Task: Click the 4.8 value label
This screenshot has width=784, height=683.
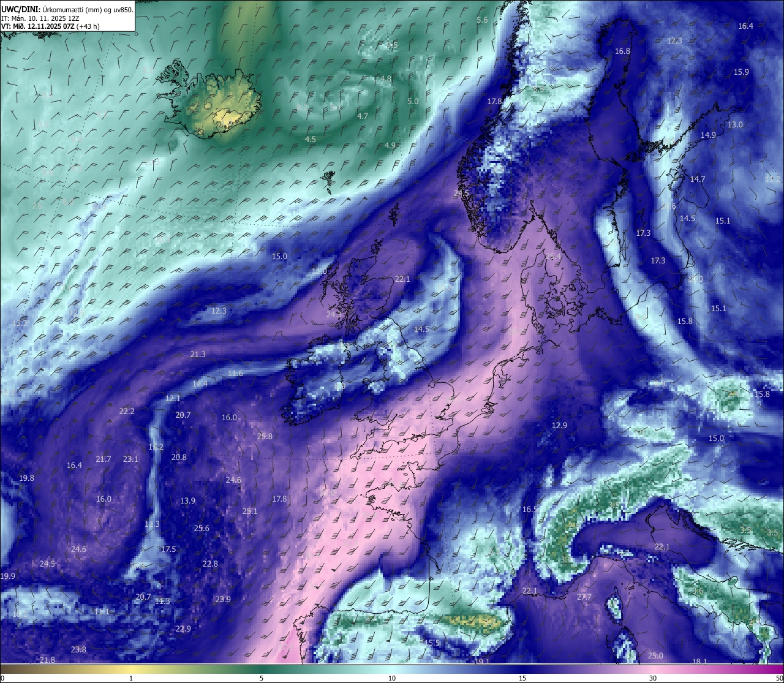Action: click(x=385, y=79)
